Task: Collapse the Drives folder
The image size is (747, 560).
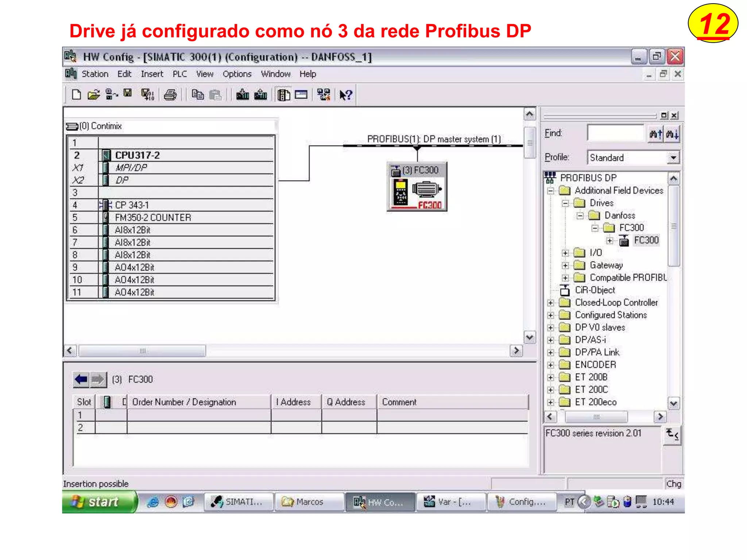Action: pyautogui.click(x=565, y=203)
